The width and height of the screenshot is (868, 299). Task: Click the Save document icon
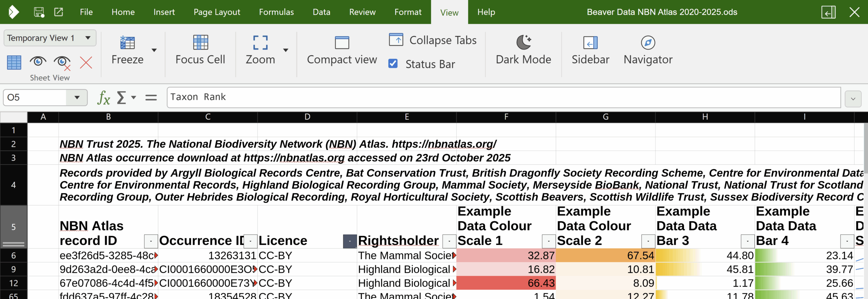click(x=39, y=12)
